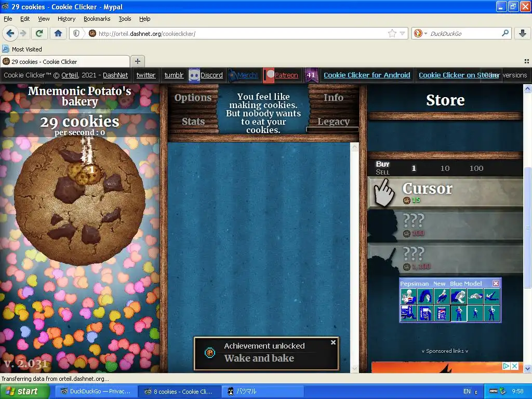The width and height of the screenshot is (532, 399).
Task: Open the Stats panel
Action: click(x=193, y=122)
